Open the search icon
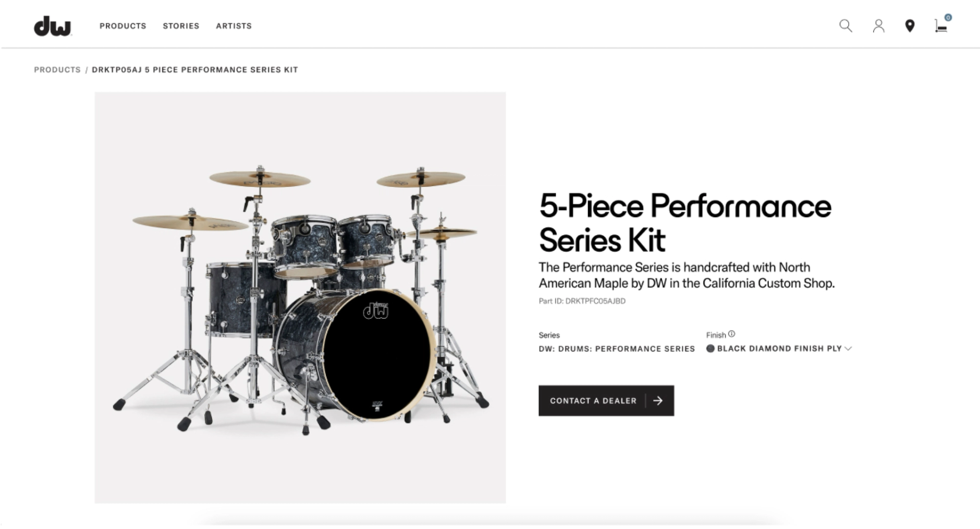Viewport: 980px width, 529px height. click(846, 26)
